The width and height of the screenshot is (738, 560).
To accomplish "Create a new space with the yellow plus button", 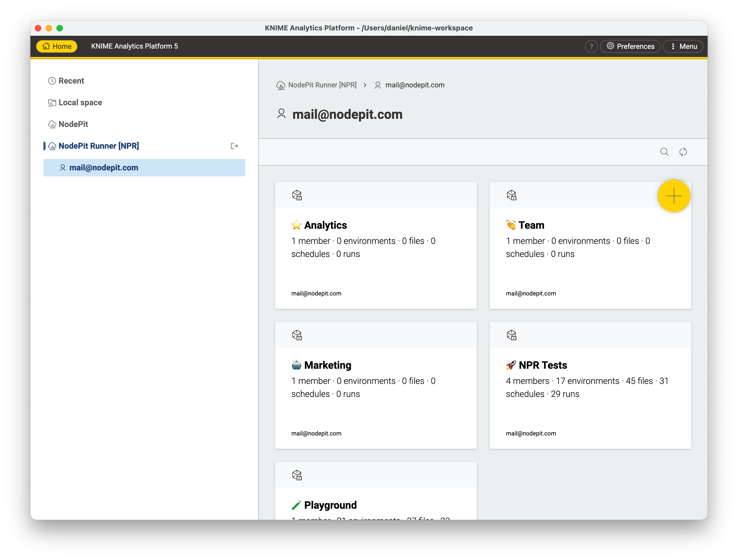I will [x=674, y=196].
